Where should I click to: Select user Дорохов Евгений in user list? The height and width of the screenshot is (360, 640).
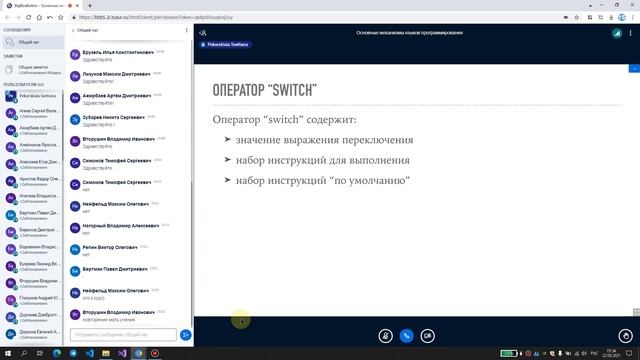tap(32, 334)
